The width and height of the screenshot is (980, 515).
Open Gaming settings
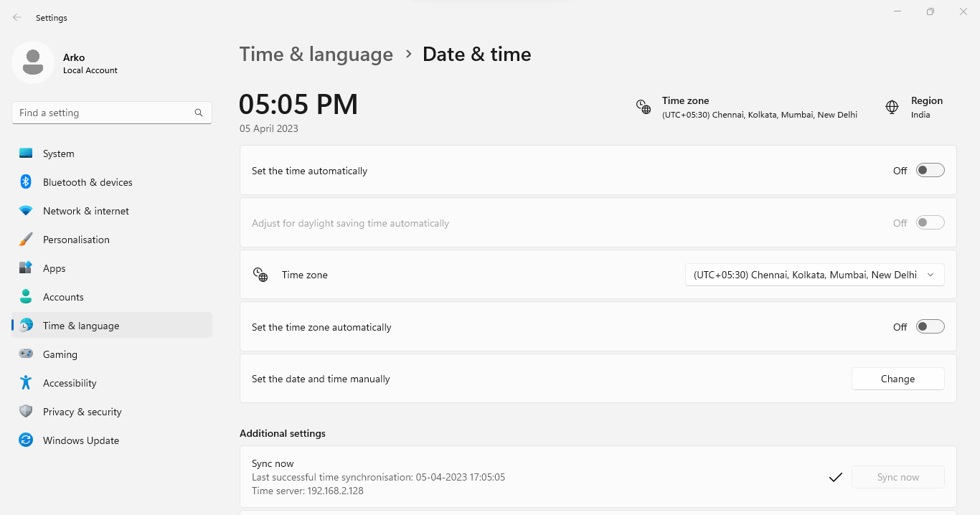(112, 354)
